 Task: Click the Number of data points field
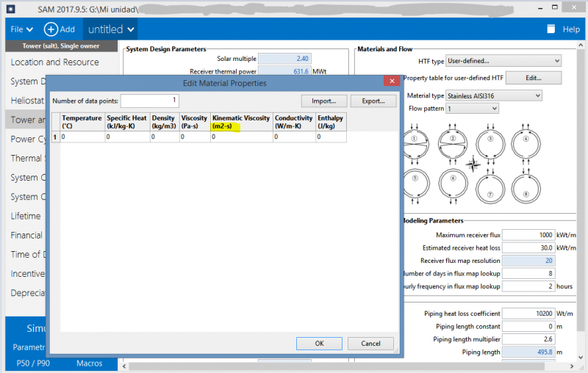pyautogui.click(x=150, y=100)
